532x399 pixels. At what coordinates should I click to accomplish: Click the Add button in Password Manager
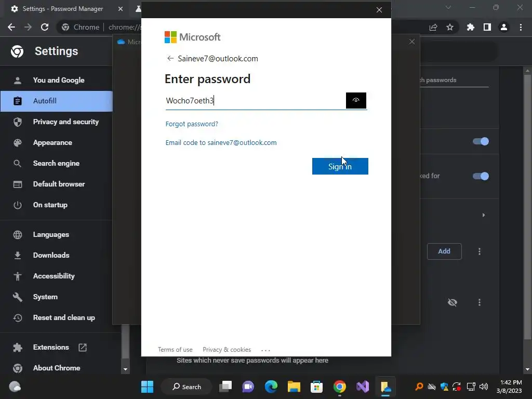click(444, 251)
